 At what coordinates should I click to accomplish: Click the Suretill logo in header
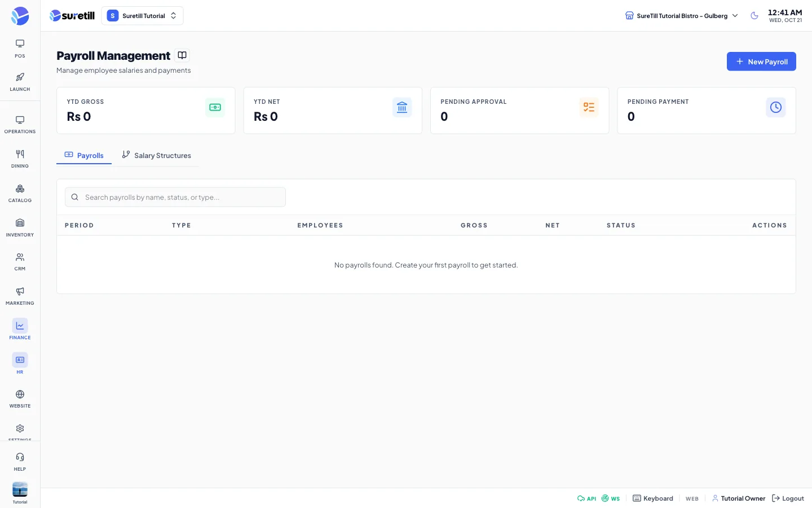pyautogui.click(x=72, y=16)
